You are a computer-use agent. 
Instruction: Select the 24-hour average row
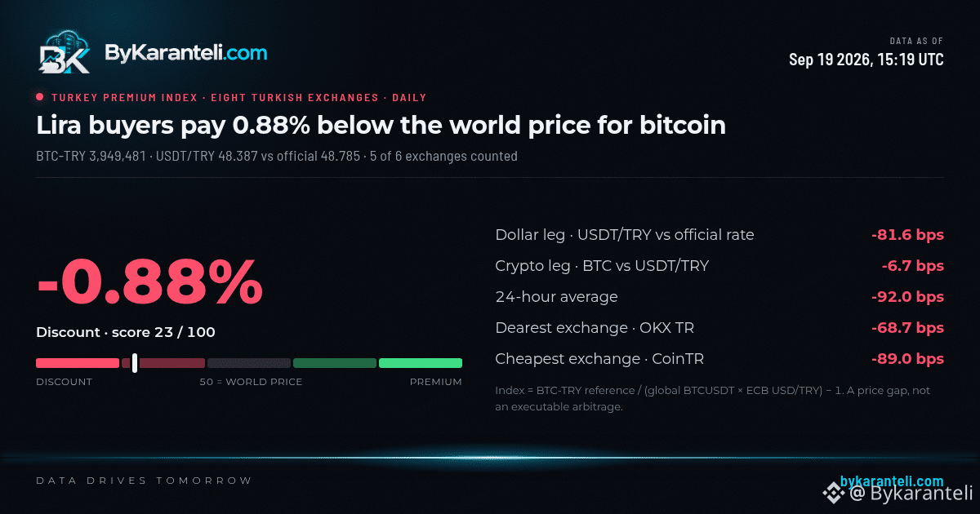(719, 297)
